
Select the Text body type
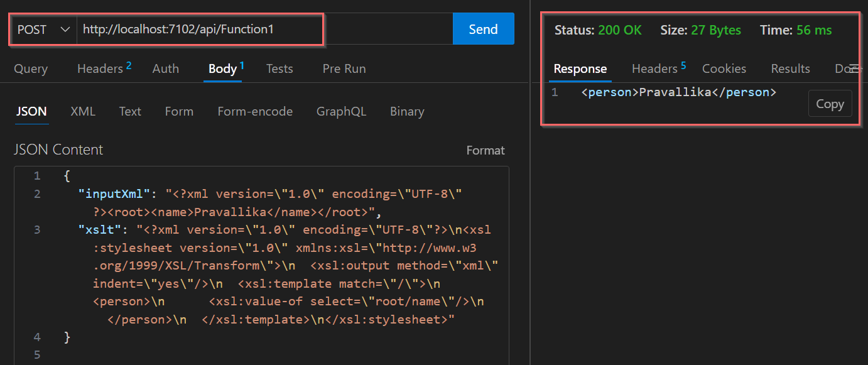pyautogui.click(x=130, y=111)
